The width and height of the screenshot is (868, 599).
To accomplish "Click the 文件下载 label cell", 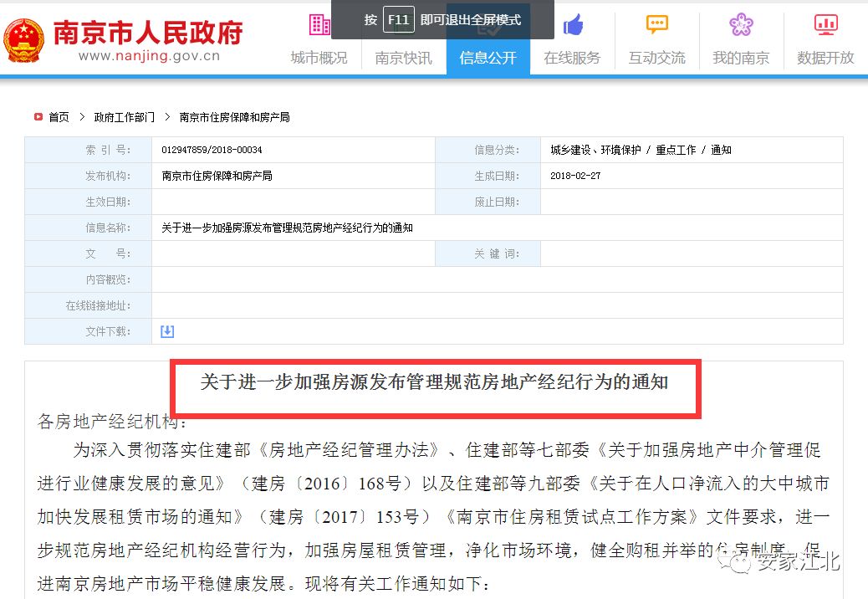I will pyautogui.click(x=89, y=331).
